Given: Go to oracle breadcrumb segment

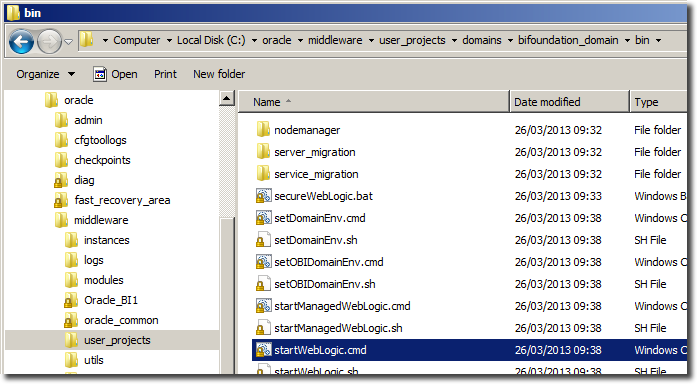Looking at the screenshot, I should 277,40.
